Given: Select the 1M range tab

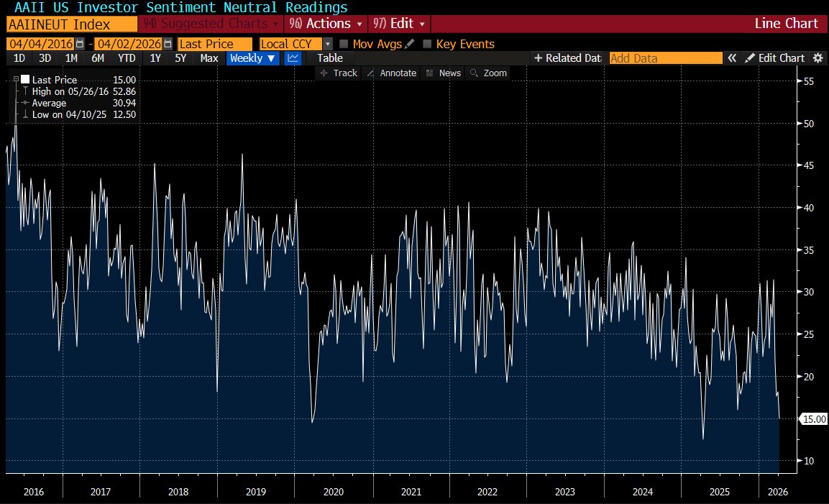Looking at the screenshot, I should coord(71,58).
